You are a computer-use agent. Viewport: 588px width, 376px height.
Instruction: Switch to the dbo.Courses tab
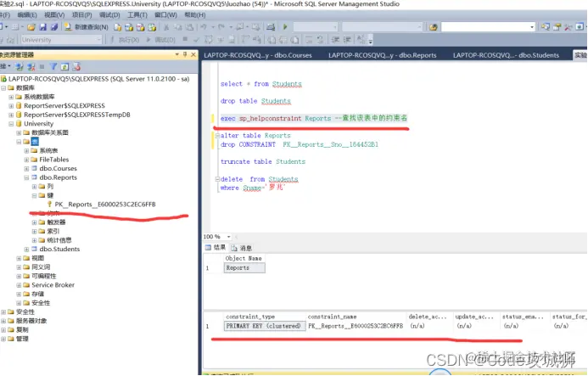click(258, 55)
